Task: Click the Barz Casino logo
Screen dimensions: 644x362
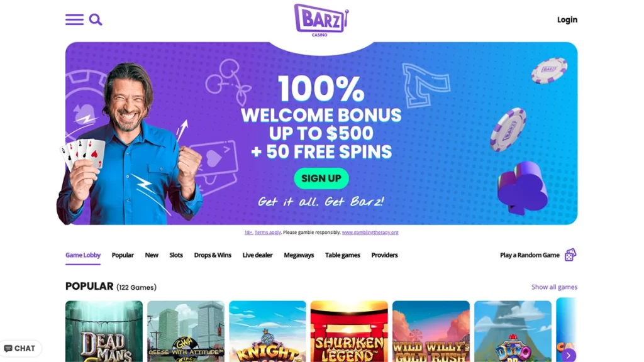Action: 321,20
